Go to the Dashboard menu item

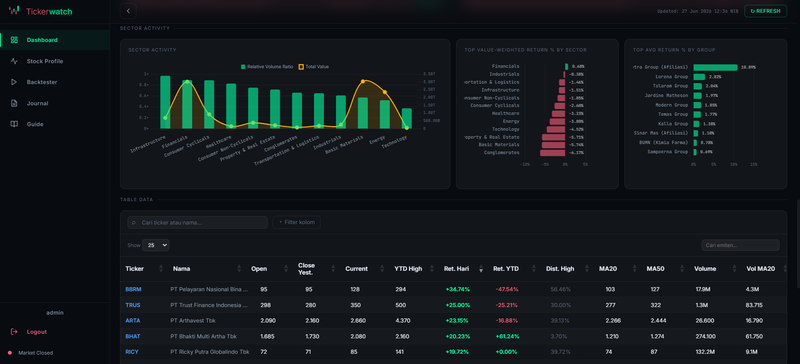click(x=55, y=40)
